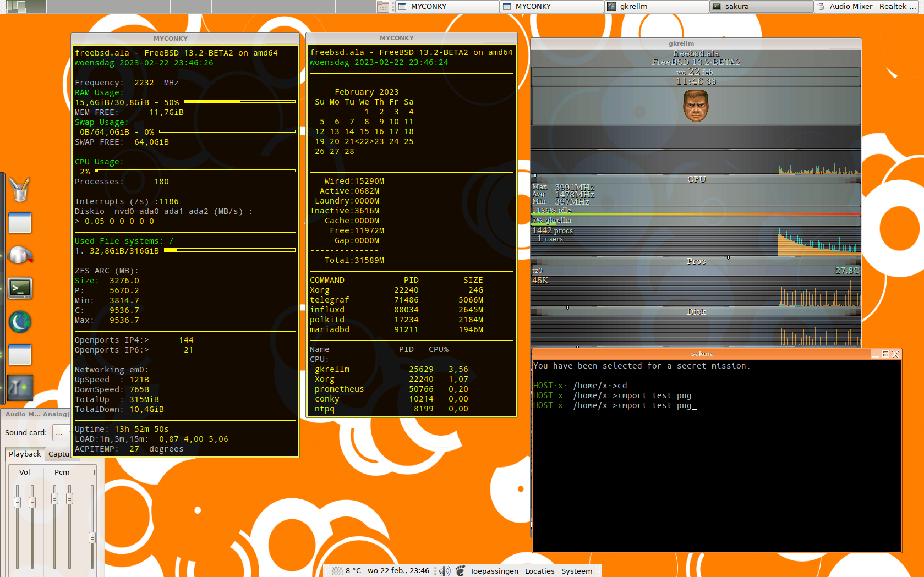This screenshot has width=924, height=577.
Task: Click the MYCONKY taskbar button beside the desktop icon
Action: [447, 7]
